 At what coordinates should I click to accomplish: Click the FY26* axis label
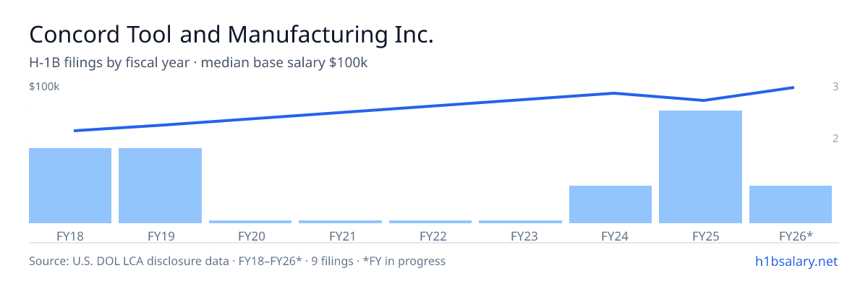796,236
